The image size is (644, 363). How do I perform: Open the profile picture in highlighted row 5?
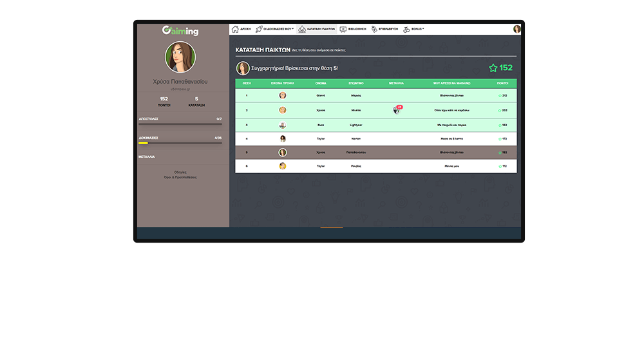(x=283, y=153)
